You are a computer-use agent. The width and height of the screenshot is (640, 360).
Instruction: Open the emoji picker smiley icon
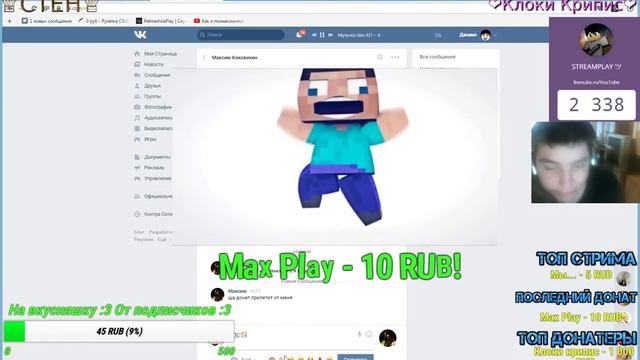coord(369,334)
